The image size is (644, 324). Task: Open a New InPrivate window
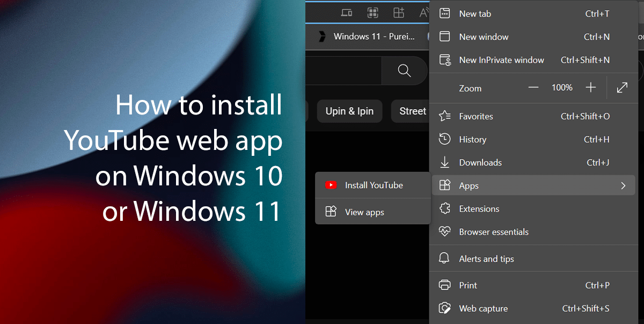pos(501,60)
